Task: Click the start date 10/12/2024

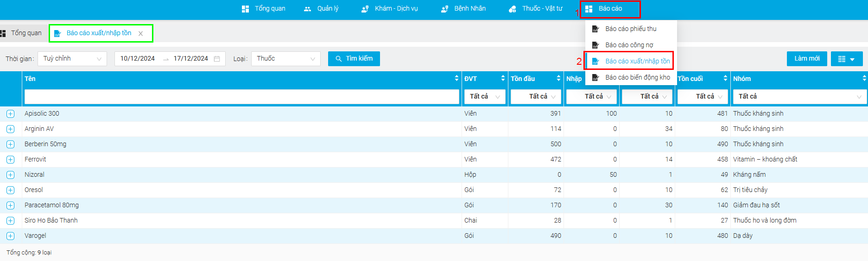Action: point(138,59)
